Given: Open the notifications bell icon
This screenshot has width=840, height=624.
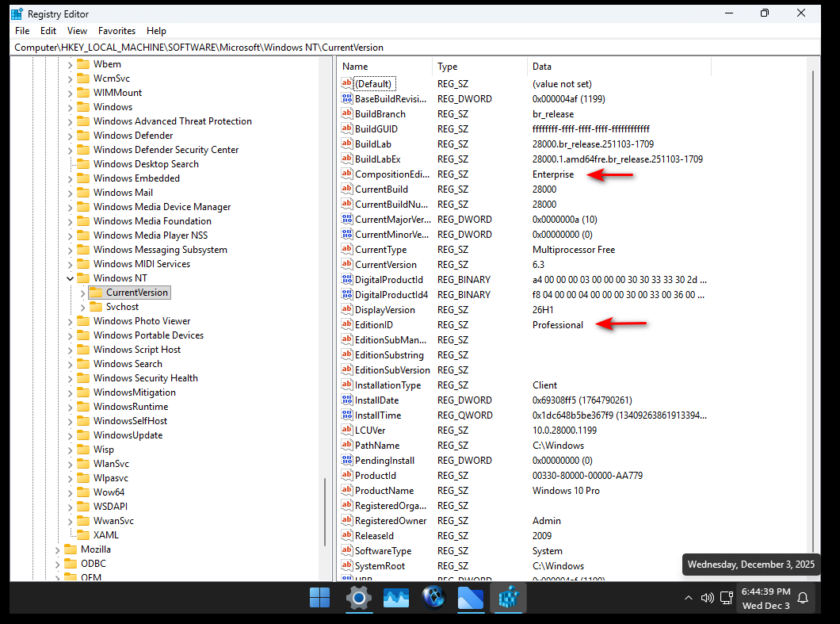Looking at the screenshot, I should tap(803, 598).
